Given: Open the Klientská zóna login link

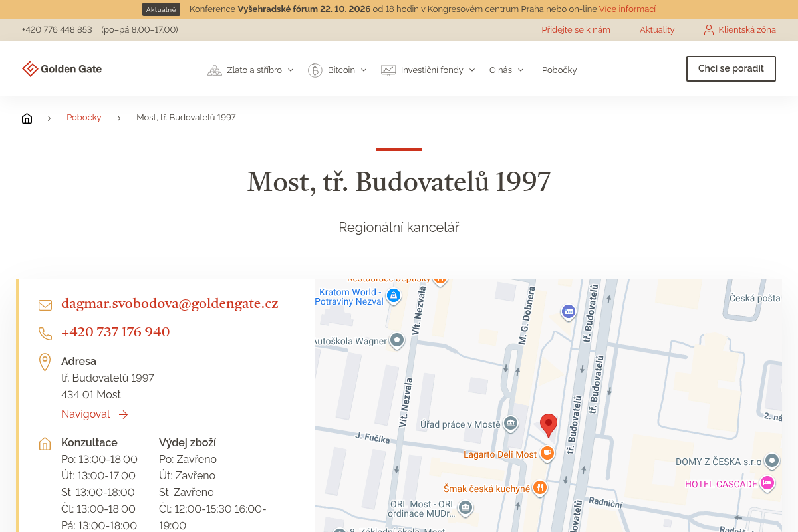Looking at the screenshot, I should tap(740, 29).
